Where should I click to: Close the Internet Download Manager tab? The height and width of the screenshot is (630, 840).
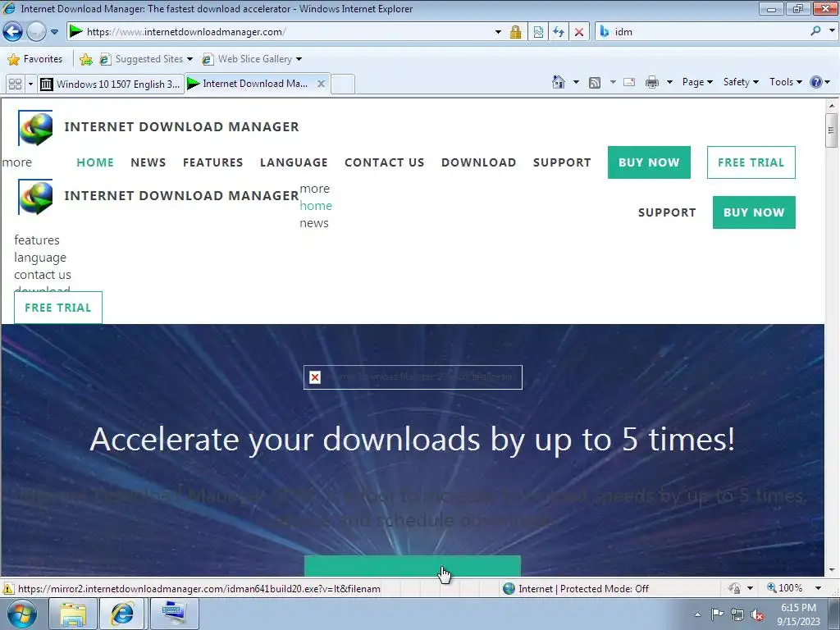[321, 84]
